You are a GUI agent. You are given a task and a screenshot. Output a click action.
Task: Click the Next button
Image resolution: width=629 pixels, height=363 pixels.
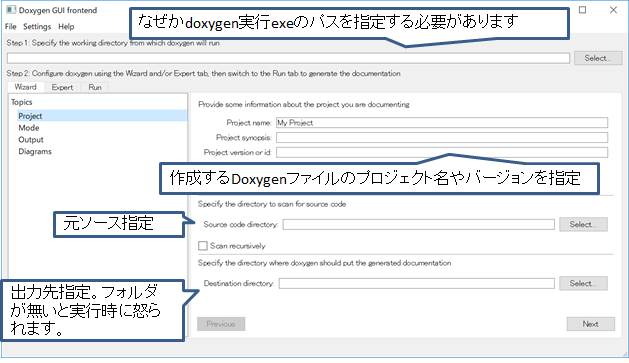590,324
